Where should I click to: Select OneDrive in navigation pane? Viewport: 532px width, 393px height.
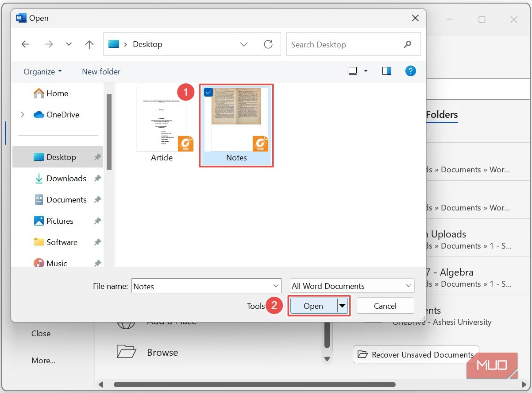tap(57, 114)
